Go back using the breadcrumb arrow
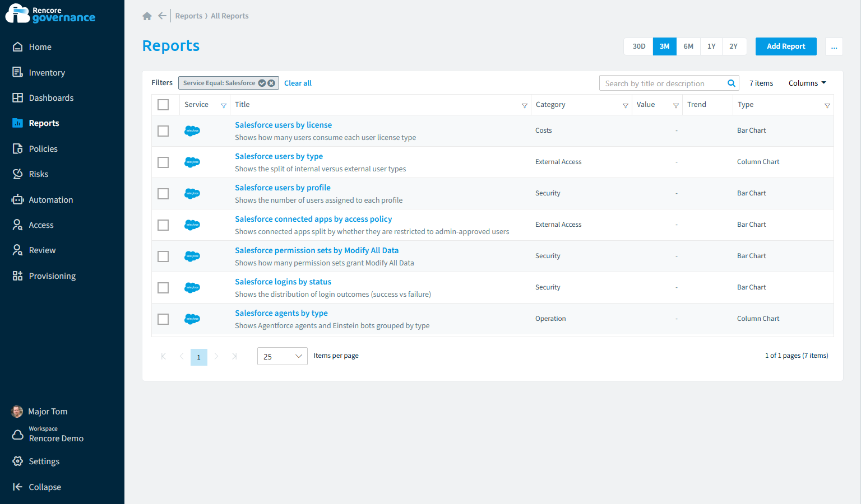 pos(162,16)
